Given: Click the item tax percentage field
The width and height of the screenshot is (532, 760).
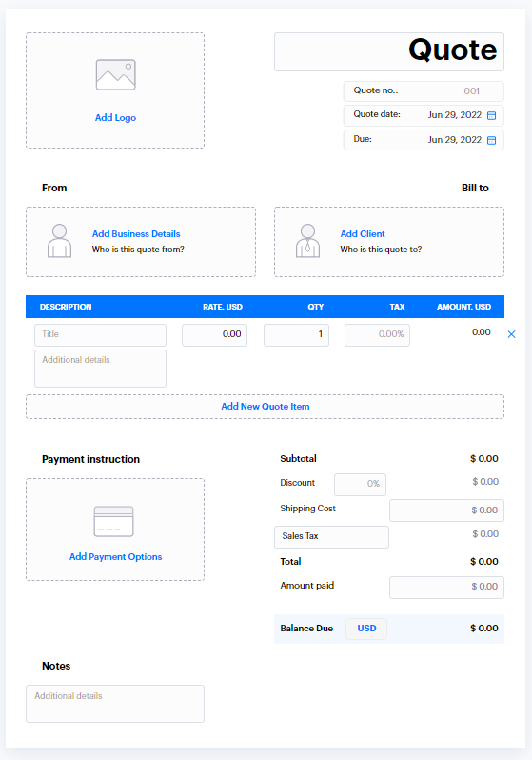Looking at the screenshot, I should tap(378, 335).
